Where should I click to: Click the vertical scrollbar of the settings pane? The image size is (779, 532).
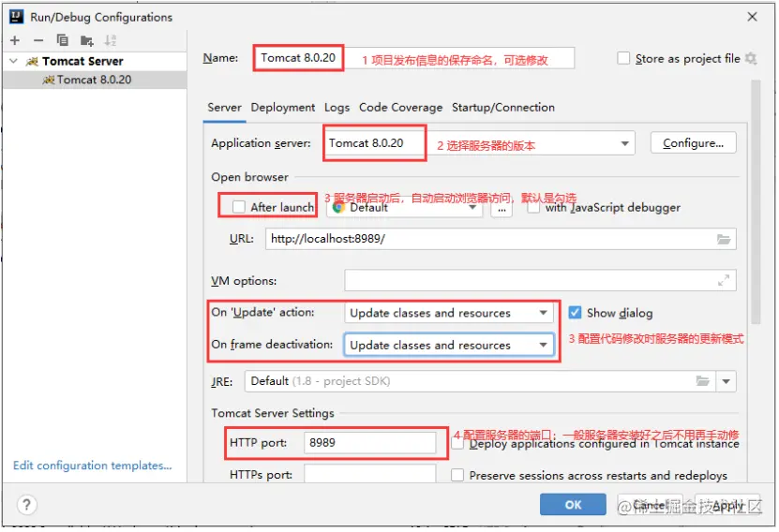pyautogui.click(x=756, y=201)
